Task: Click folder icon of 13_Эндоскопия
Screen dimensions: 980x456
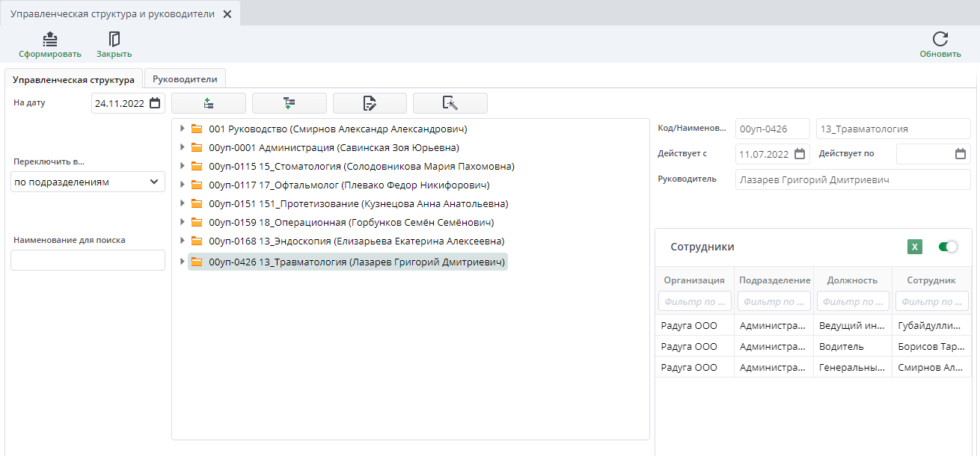Action: point(197,241)
